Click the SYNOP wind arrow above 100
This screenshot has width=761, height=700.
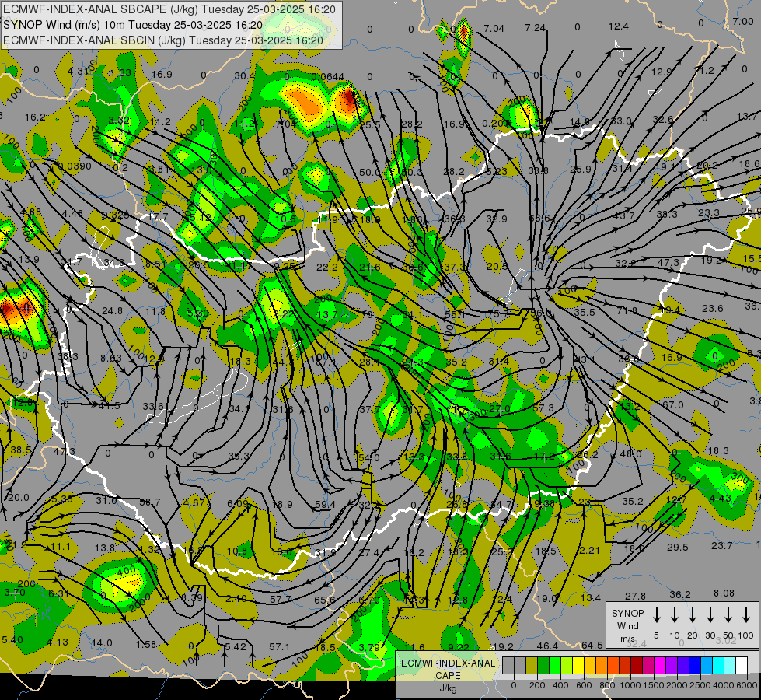pyautogui.click(x=746, y=615)
